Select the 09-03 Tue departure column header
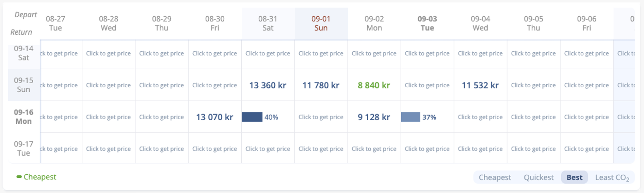This screenshot has height=193, width=644. tap(427, 23)
